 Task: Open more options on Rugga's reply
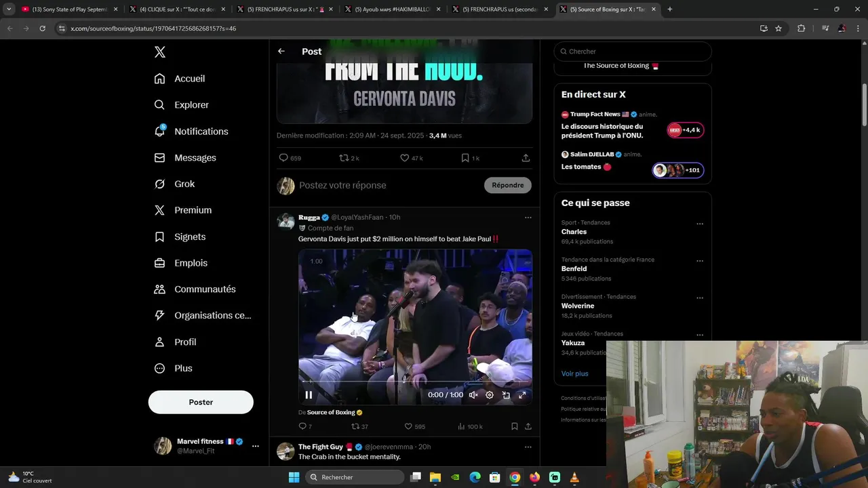tap(528, 218)
